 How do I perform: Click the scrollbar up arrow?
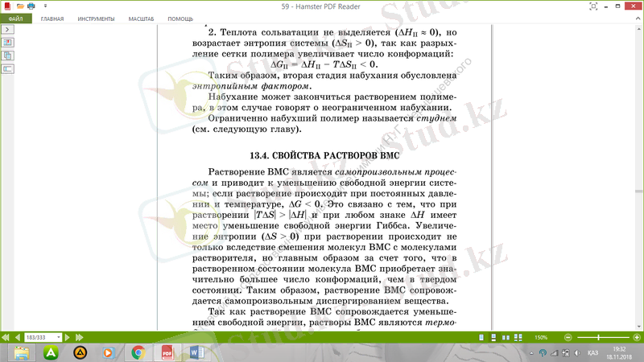click(x=638, y=29)
